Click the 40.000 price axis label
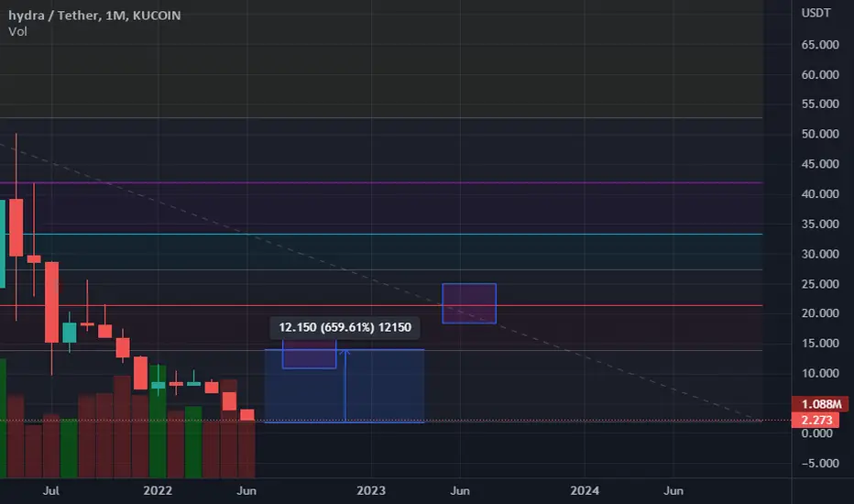The width and height of the screenshot is (854, 504). (820, 194)
